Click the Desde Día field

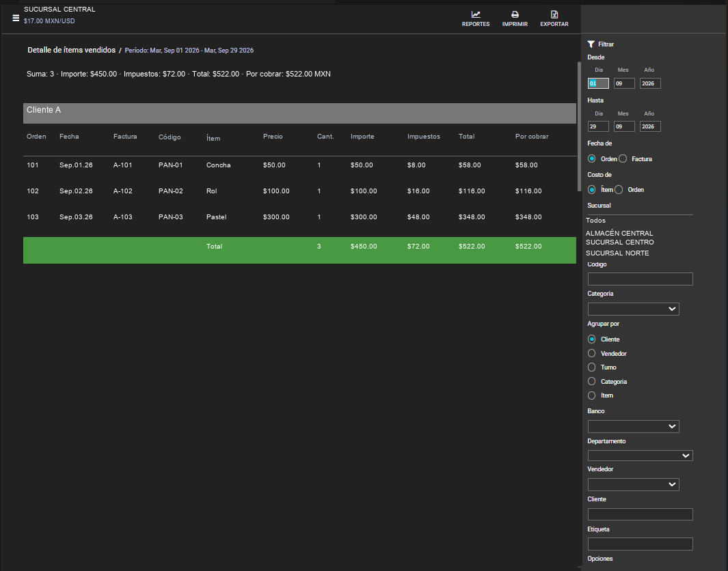(598, 83)
